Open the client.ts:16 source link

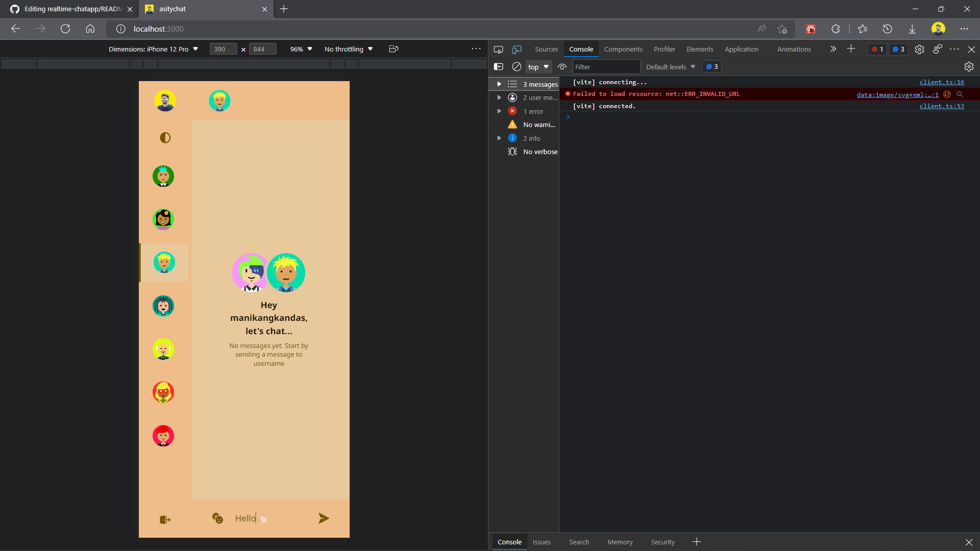[x=941, y=82]
